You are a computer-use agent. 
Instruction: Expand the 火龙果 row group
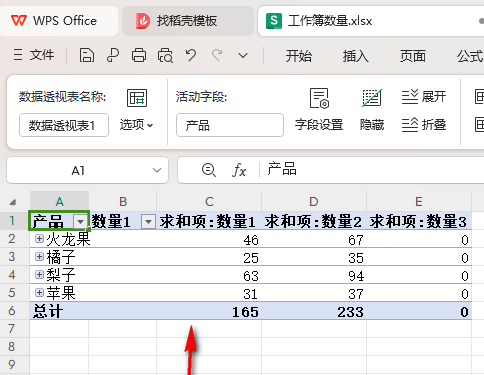tap(39, 239)
